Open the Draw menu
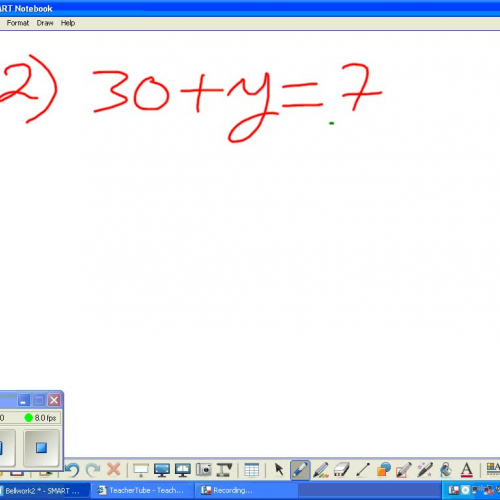This screenshot has height=500, width=500. coord(45,23)
